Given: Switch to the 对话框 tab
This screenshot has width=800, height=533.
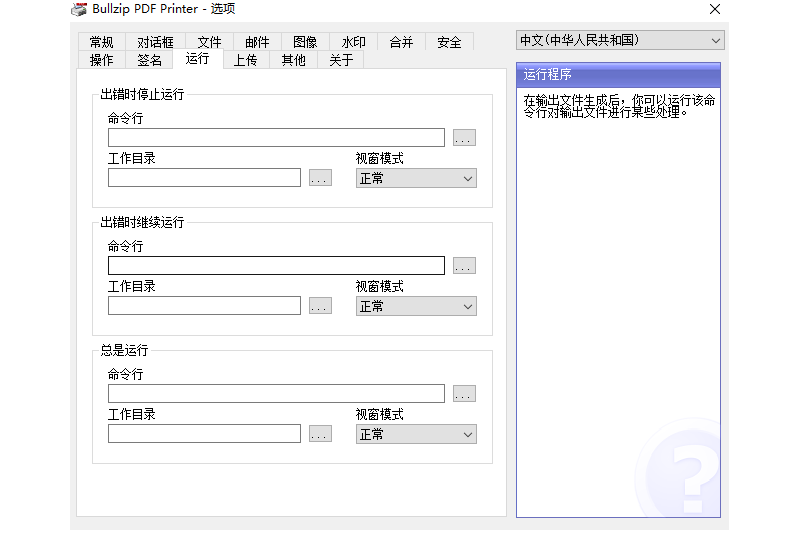Looking at the screenshot, I should 155,42.
